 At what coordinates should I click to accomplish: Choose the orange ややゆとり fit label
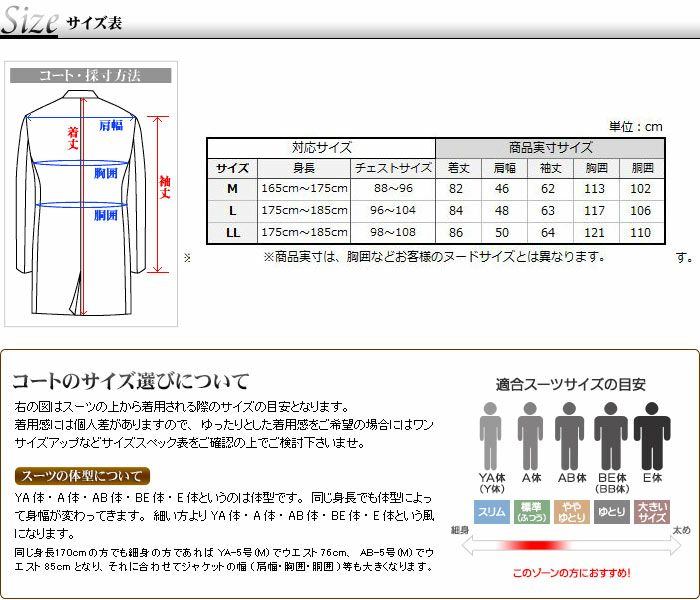point(570,511)
